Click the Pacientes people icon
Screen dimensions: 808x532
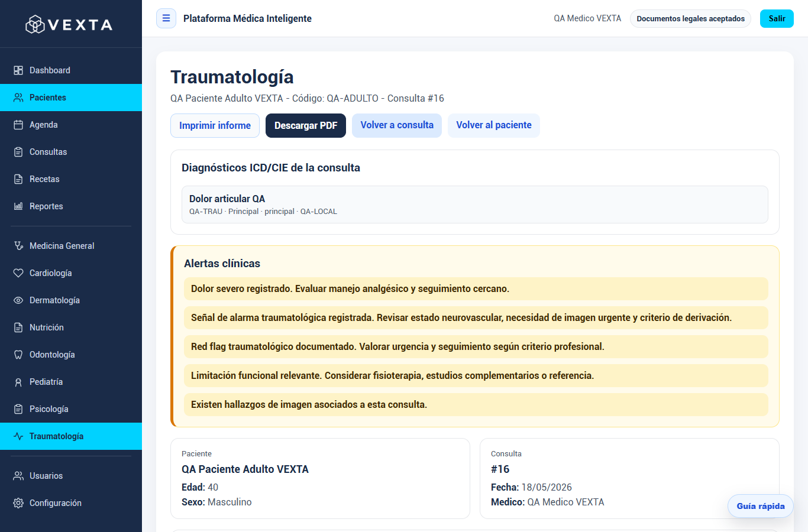pos(18,98)
